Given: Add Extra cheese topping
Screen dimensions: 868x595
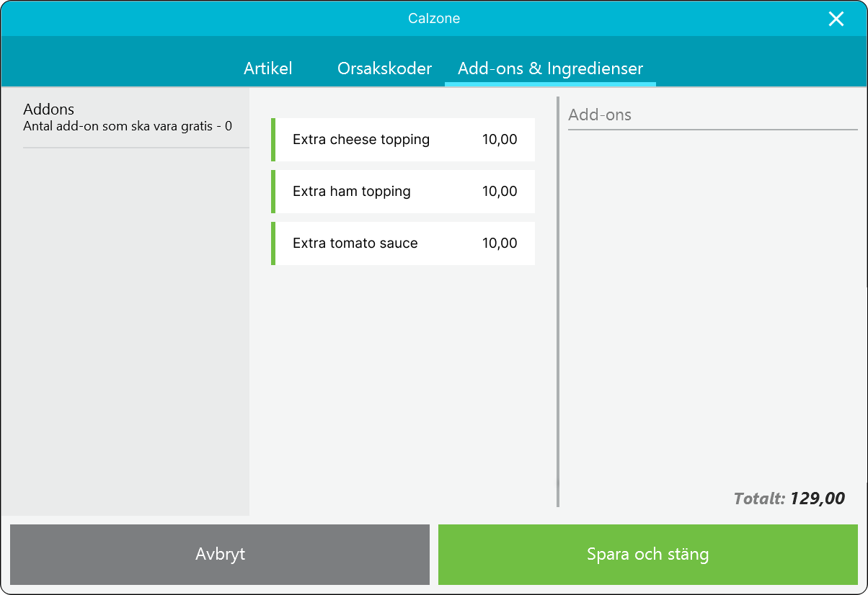Looking at the screenshot, I should pos(361,140).
